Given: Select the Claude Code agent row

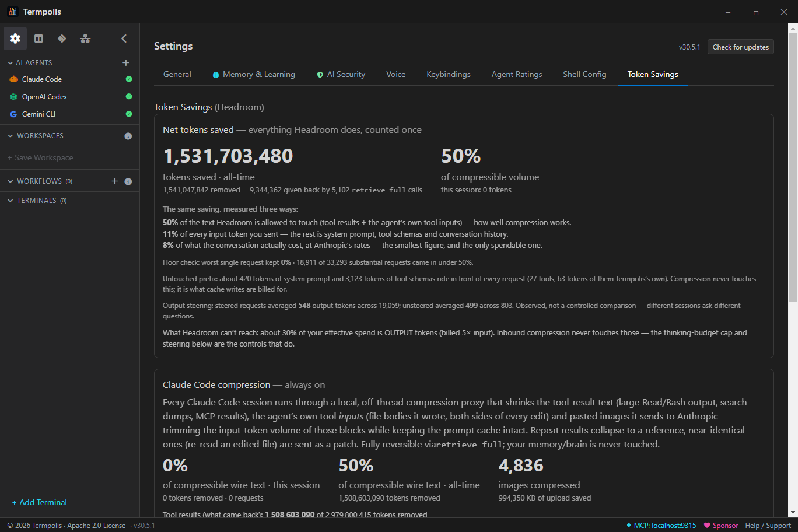Looking at the screenshot, I should 70,79.
